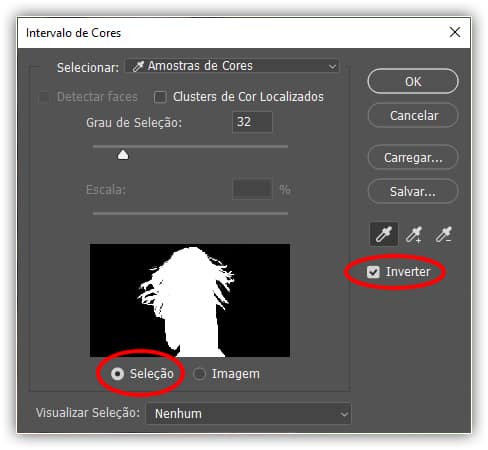This screenshot has width=488, height=450.
Task: Click the Grau de Seleção value field
Action: coord(252,122)
